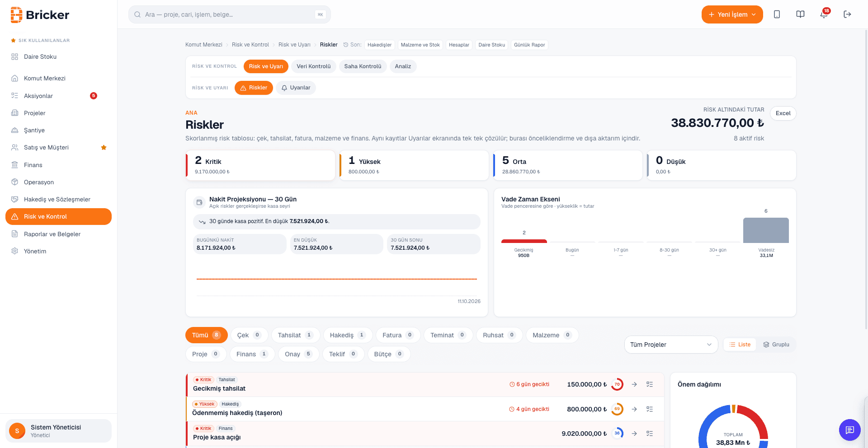Export with the Excel button
868x448 pixels.
pos(783,113)
